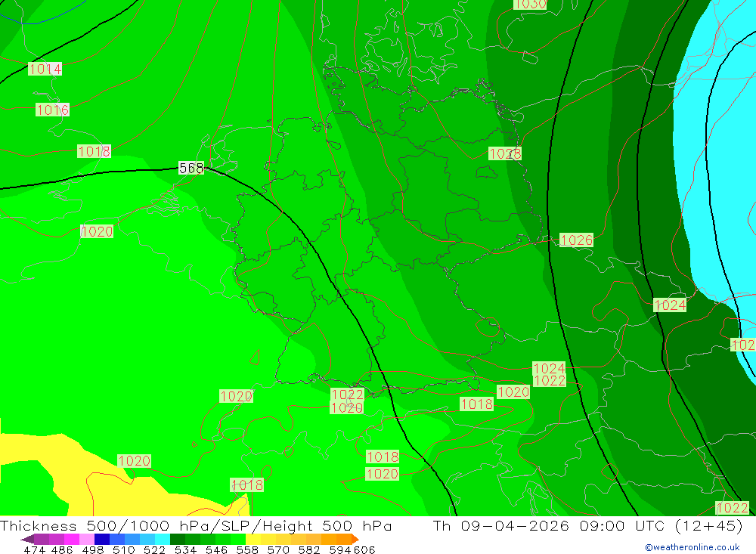Click the legend value 570
Image resolution: width=756 pixels, height=554 pixels.
(278, 549)
